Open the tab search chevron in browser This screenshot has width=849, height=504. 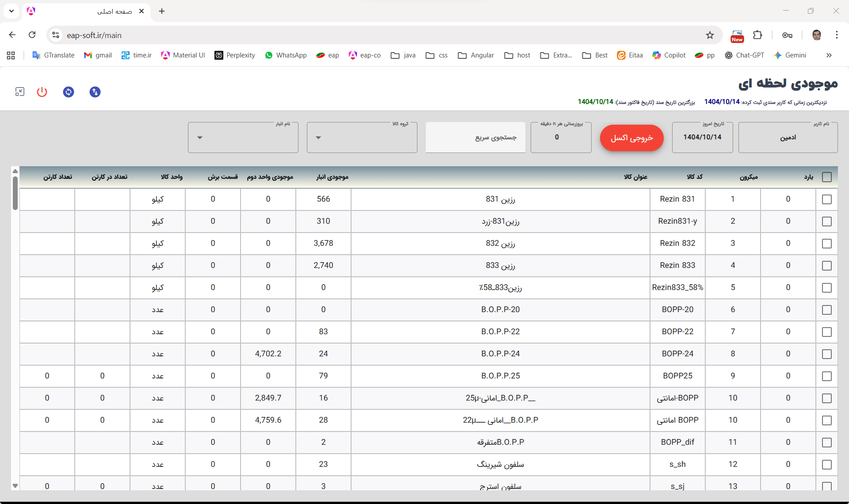coord(11,11)
